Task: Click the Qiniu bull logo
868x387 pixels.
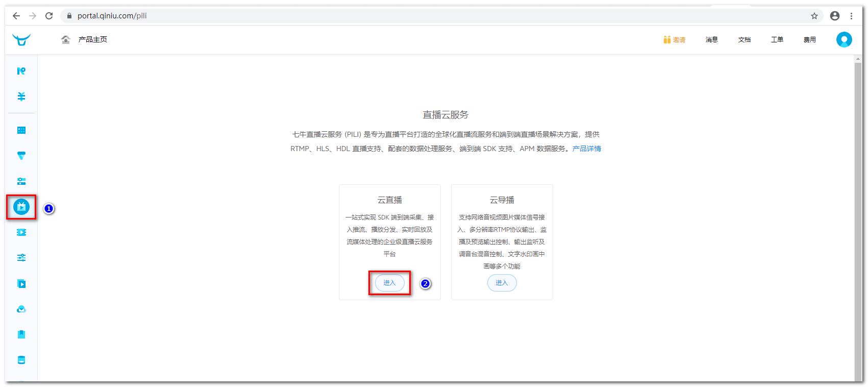Action: (21, 40)
